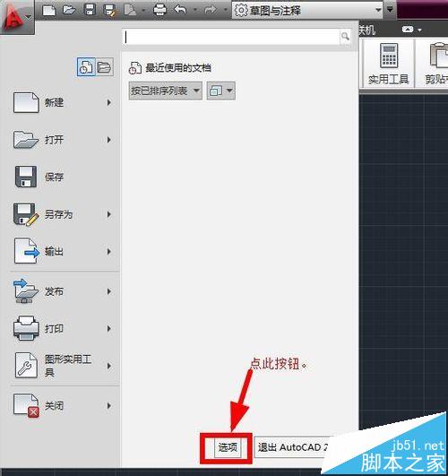Click the ribbon minimize toggle icon
This screenshot has width=448, height=476.
point(408,30)
